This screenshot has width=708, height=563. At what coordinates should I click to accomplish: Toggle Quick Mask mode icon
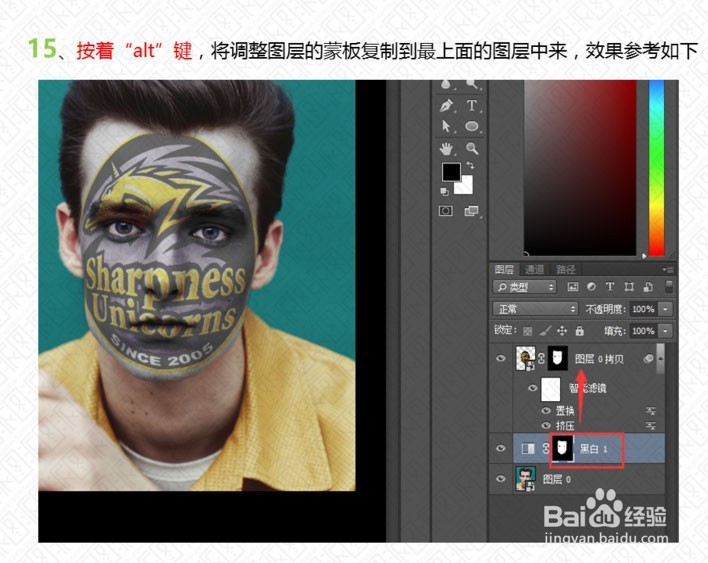tap(446, 211)
